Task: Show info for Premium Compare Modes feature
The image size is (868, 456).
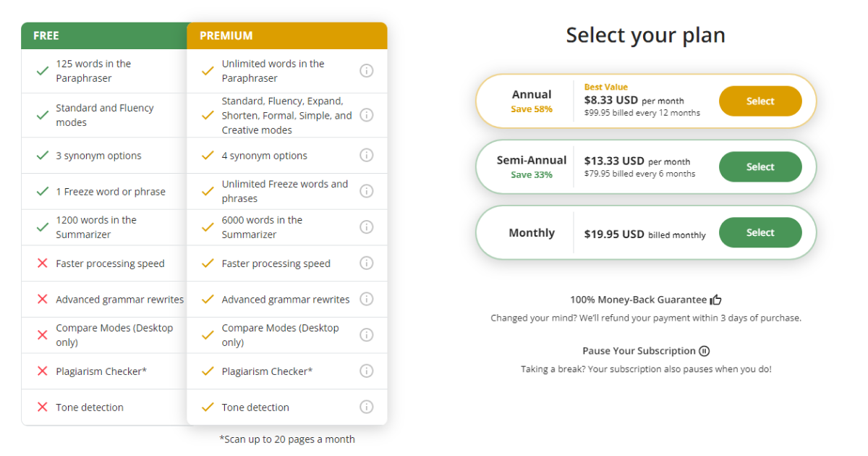Action: (367, 335)
